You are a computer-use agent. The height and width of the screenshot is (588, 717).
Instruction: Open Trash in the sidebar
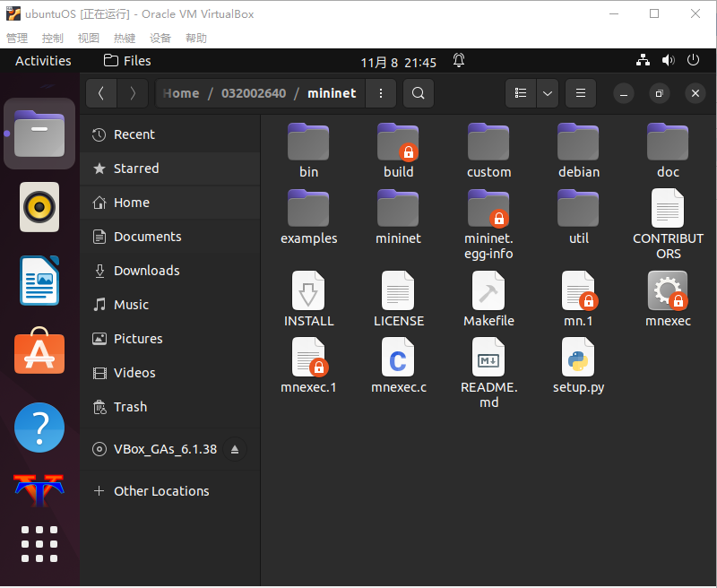(170, 407)
